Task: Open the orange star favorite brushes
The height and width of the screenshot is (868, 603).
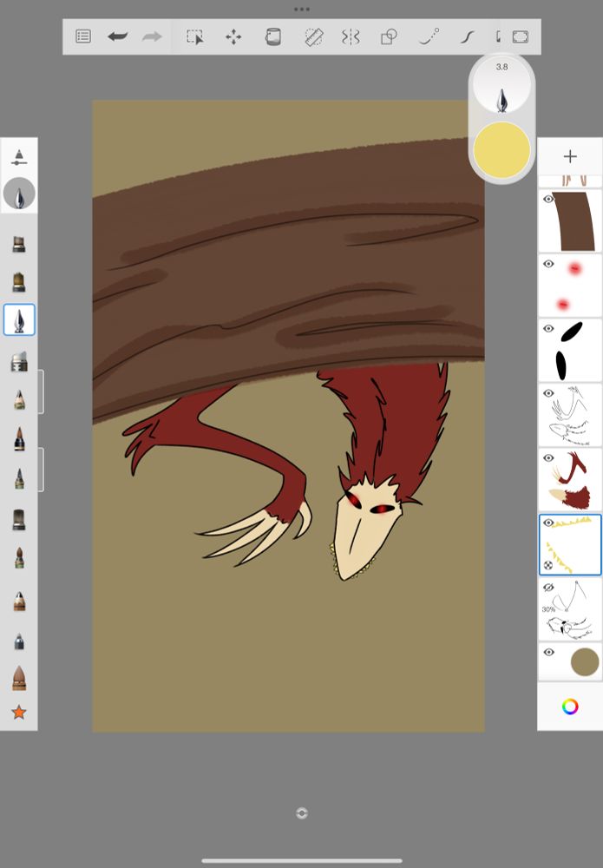Action: point(19,712)
